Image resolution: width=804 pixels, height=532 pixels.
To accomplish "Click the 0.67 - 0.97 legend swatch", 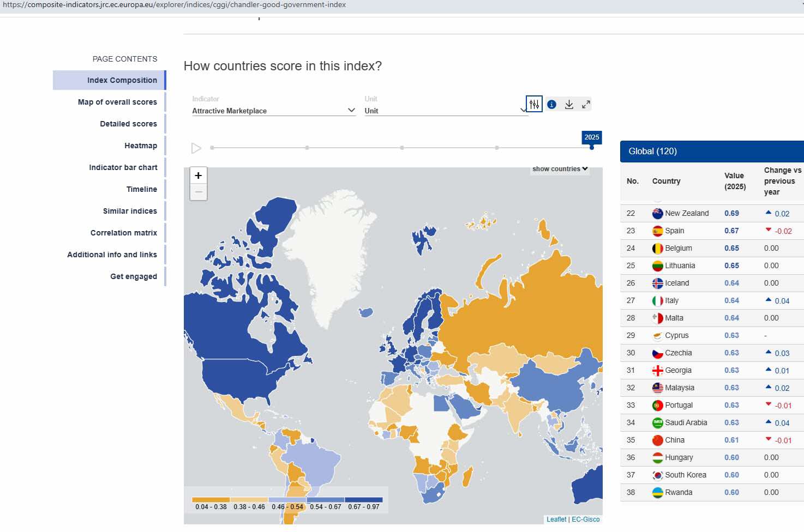I will point(363,500).
